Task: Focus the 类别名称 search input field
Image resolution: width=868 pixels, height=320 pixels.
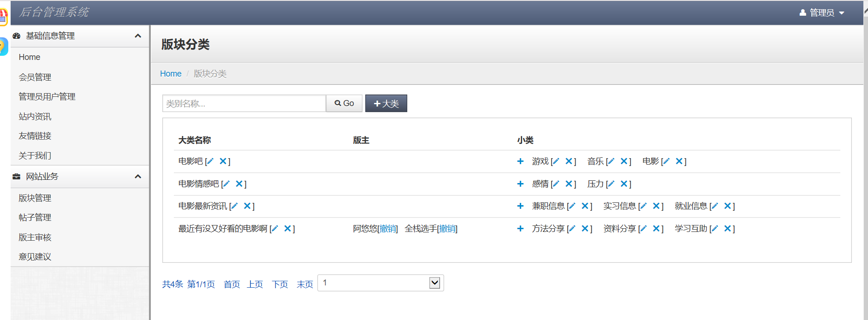Action: 244,103
